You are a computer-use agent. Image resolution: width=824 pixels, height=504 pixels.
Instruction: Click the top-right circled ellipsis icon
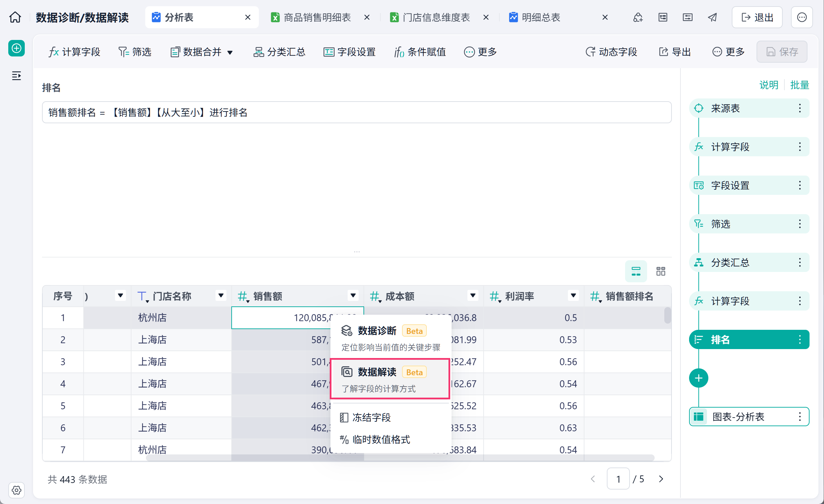pos(802,17)
